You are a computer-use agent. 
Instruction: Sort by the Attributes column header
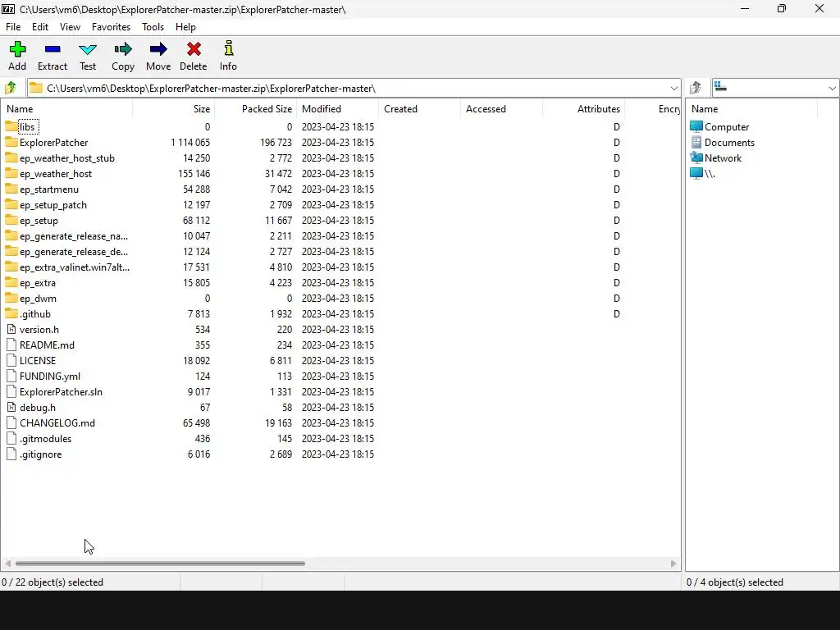pyautogui.click(x=583, y=109)
